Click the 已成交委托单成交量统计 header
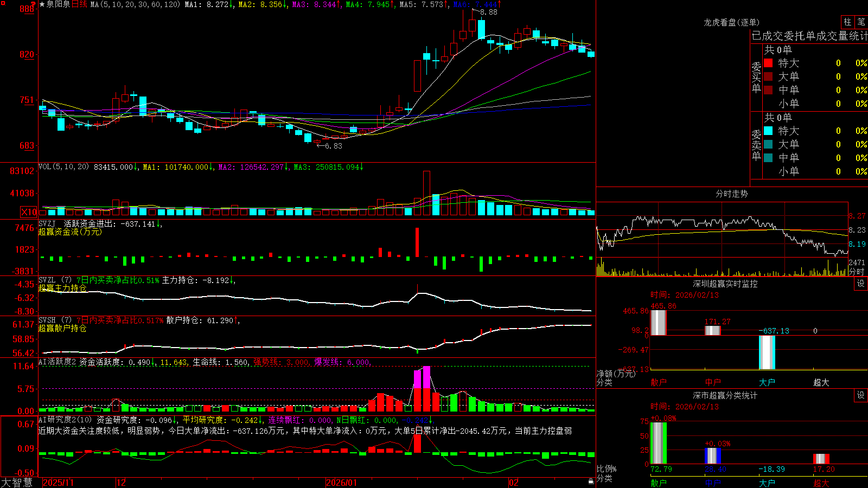The height and width of the screenshot is (488, 868). click(x=809, y=36)
